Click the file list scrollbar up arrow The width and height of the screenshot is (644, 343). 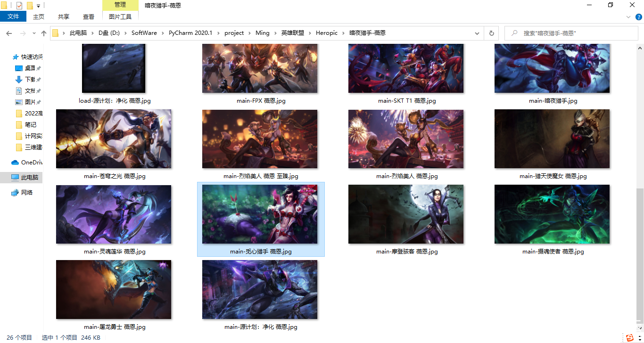tap(640, 48)
